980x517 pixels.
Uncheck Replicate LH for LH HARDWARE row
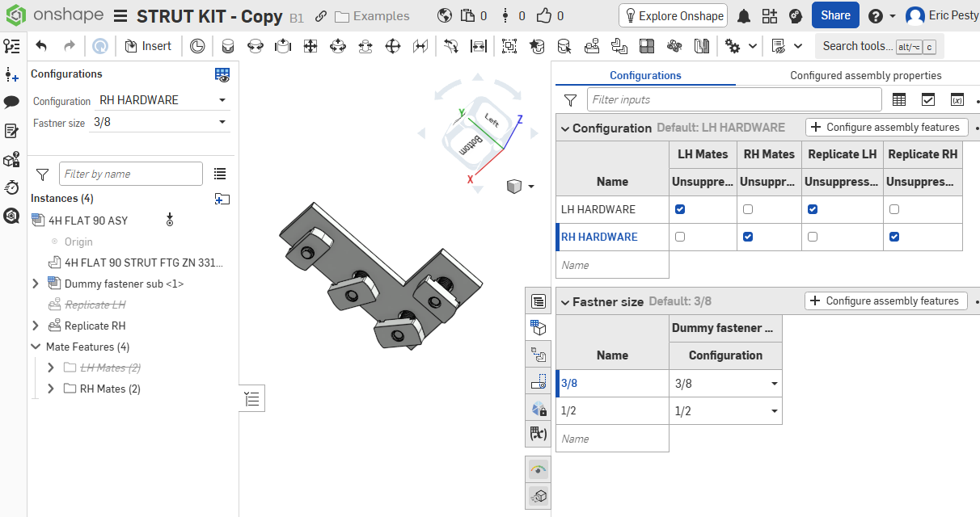tap(813, 209)
